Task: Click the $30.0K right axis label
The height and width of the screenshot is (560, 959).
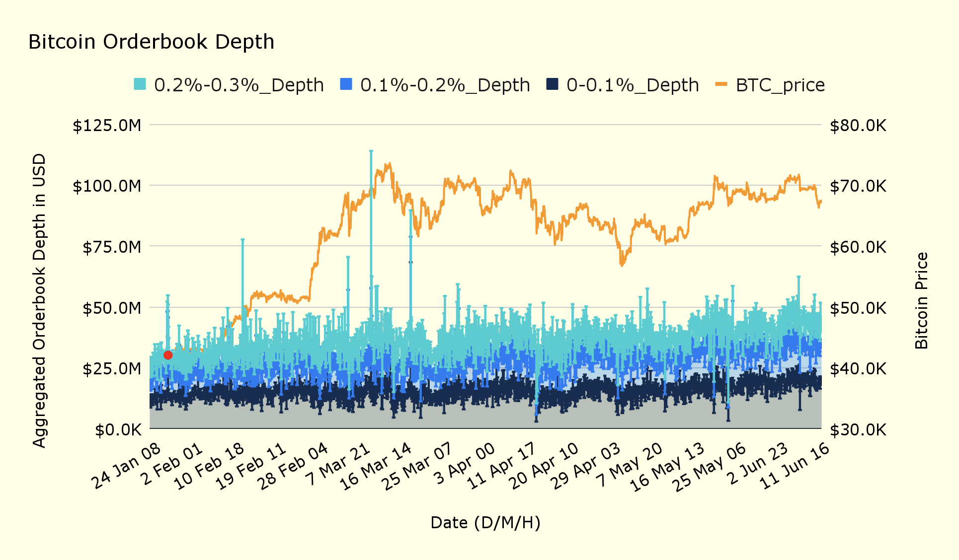Action: pos(858,429)
